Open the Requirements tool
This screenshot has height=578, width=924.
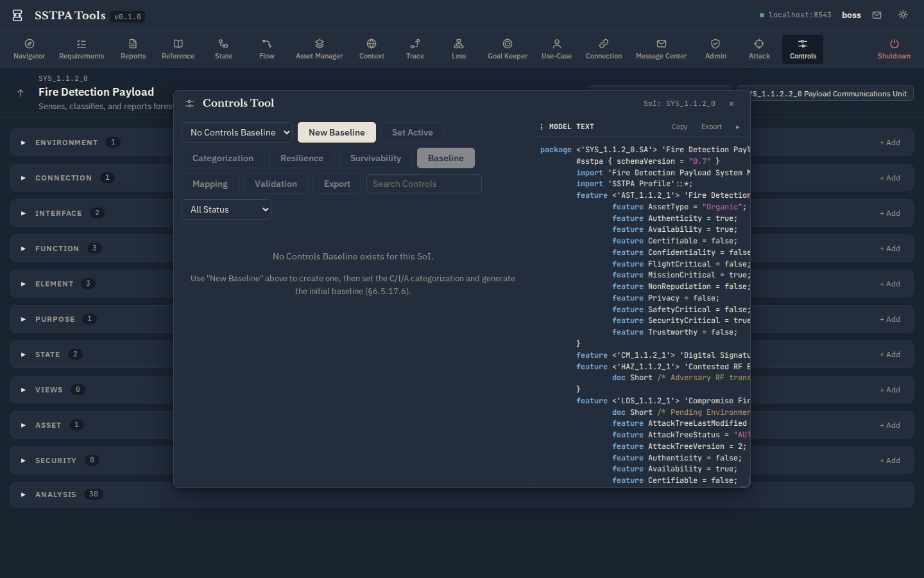tap(81, 49)
